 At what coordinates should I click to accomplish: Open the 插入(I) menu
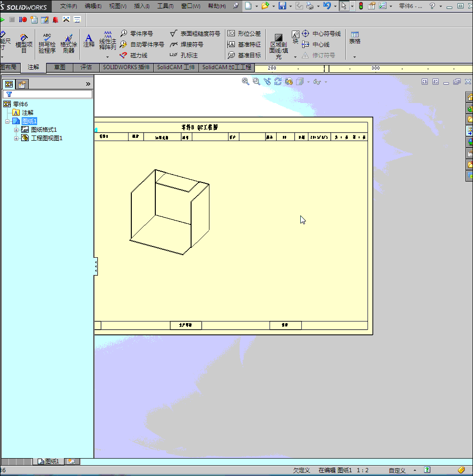141,6
